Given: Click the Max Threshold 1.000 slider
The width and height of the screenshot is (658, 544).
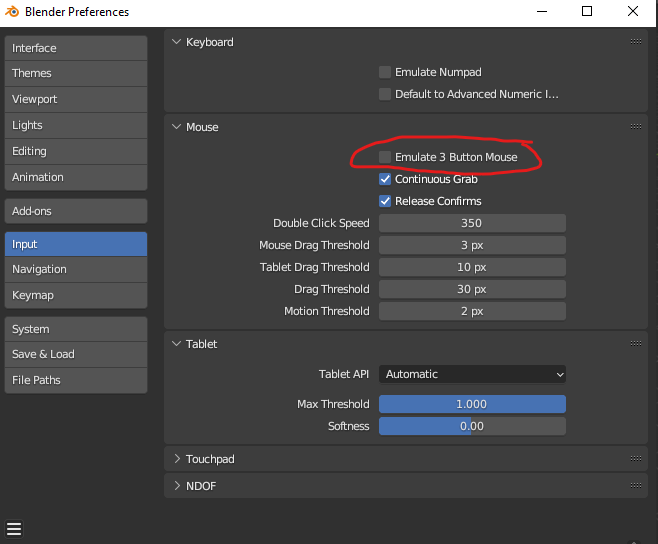Looking at the screenshot, I should point(472,404).
